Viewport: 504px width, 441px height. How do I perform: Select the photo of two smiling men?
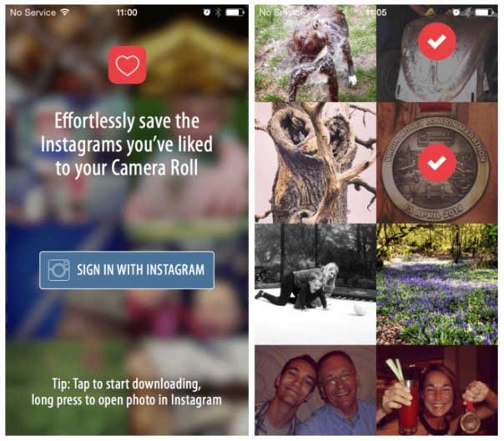click(x=315, y=391)
